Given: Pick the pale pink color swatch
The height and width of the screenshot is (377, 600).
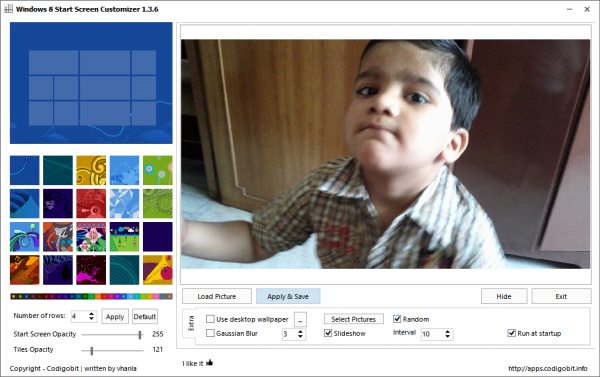Looking at the screenshot, I should tap(157, 296).
